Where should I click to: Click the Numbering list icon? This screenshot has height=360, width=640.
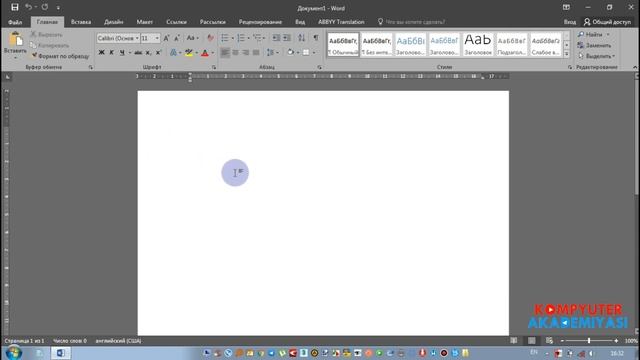(241, 38)
